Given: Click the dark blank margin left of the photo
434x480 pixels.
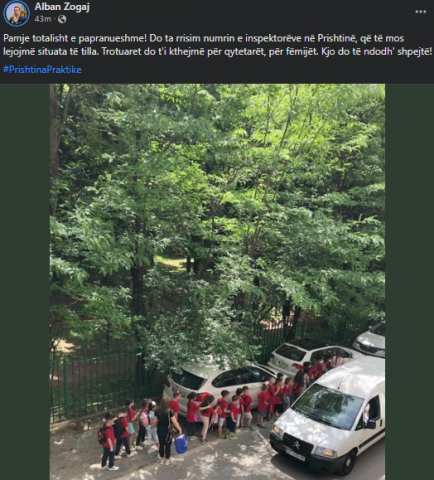Looking at the screenshot, I should click(25, 282).
